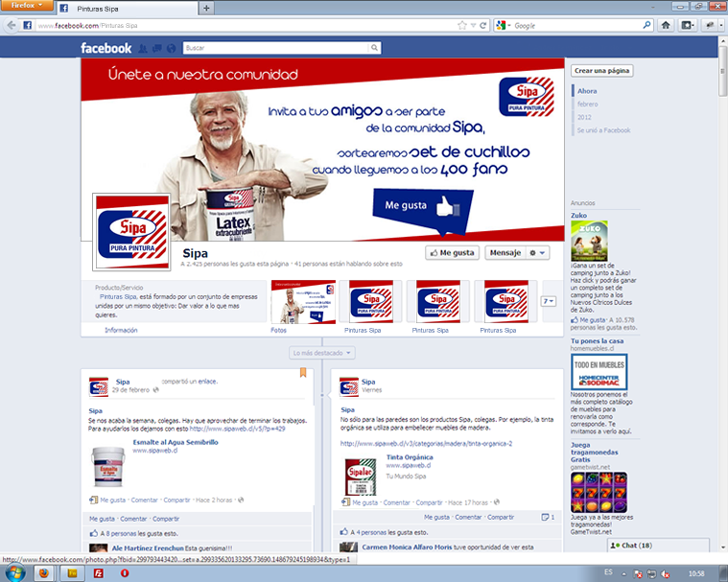Open the Información link

(x=121, y=330)
